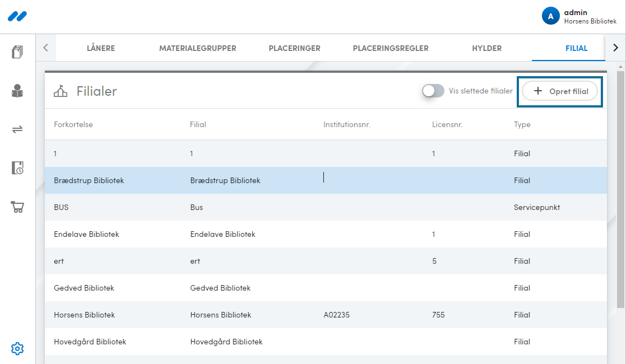This screenshot has width=626, height=364.
Task: Open the book with clock icon
Action: [x=17, y=168]
